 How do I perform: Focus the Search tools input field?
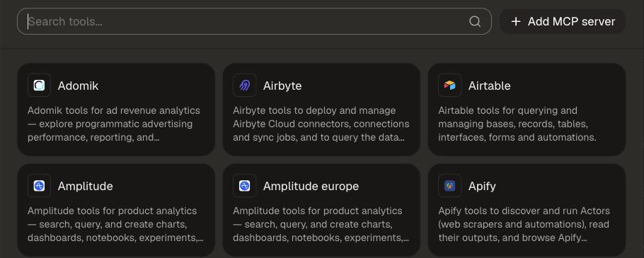click(x=254, y=21)
